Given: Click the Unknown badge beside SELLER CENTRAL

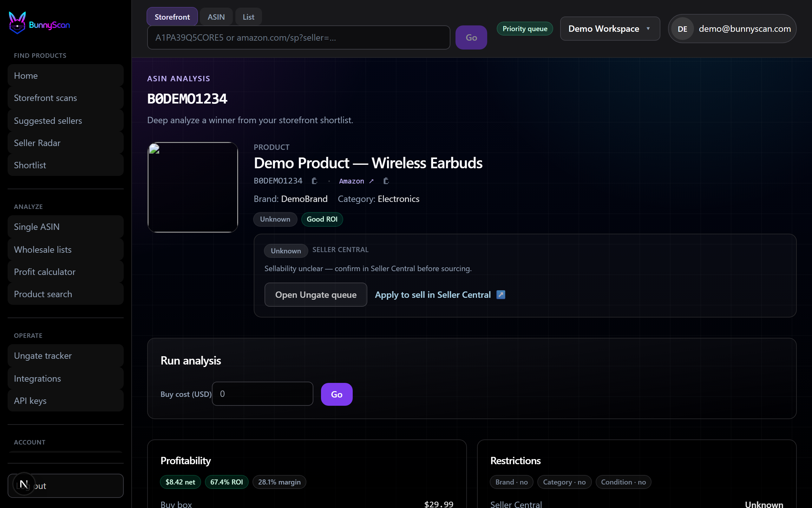Looking at the screenshot, I should point(286,251).
